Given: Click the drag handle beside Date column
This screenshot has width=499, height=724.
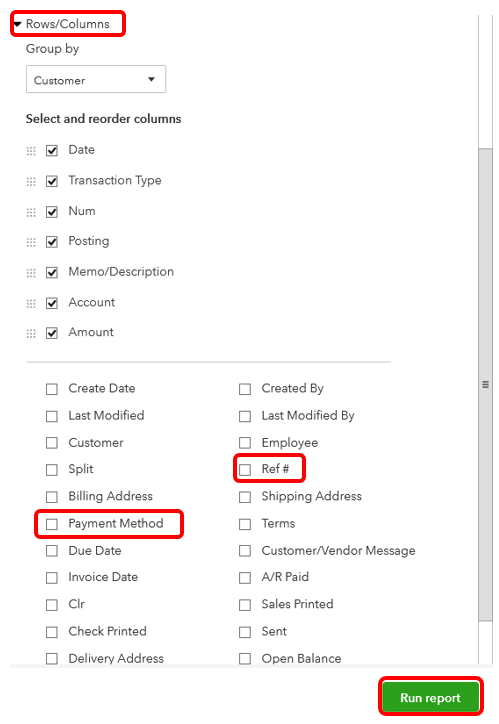Looking at the screenshot, I should 31,151.
